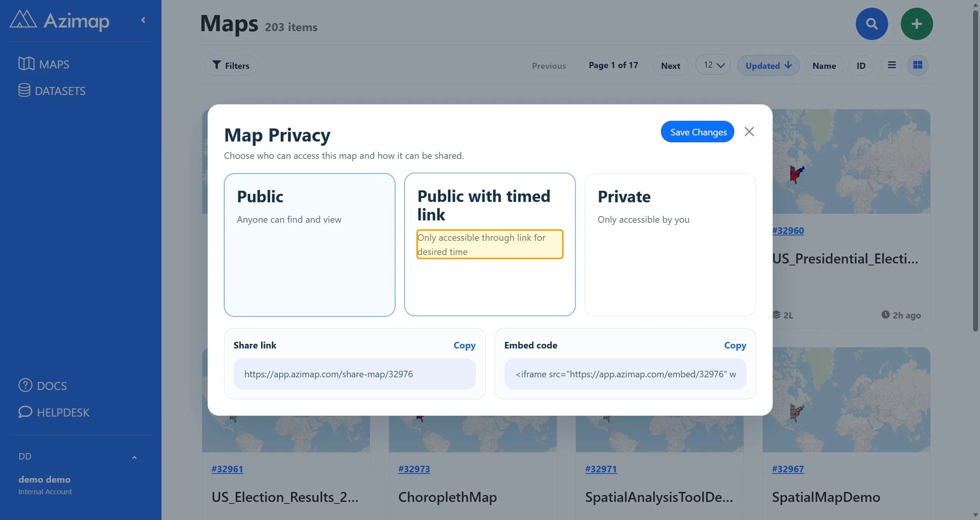Close the Map Privacy dialog
The width and height of the screenshot is (980, 520).
749,132
